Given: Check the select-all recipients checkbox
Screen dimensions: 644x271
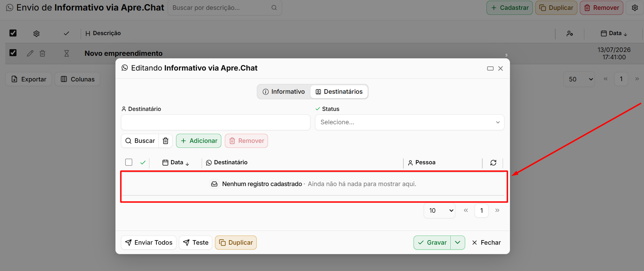Looking at the screenshot, I should tap(129, 162).
